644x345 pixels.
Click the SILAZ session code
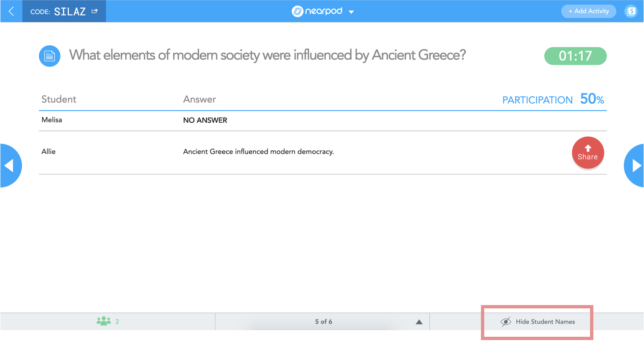pyautogui.click(x=70, y=12)
